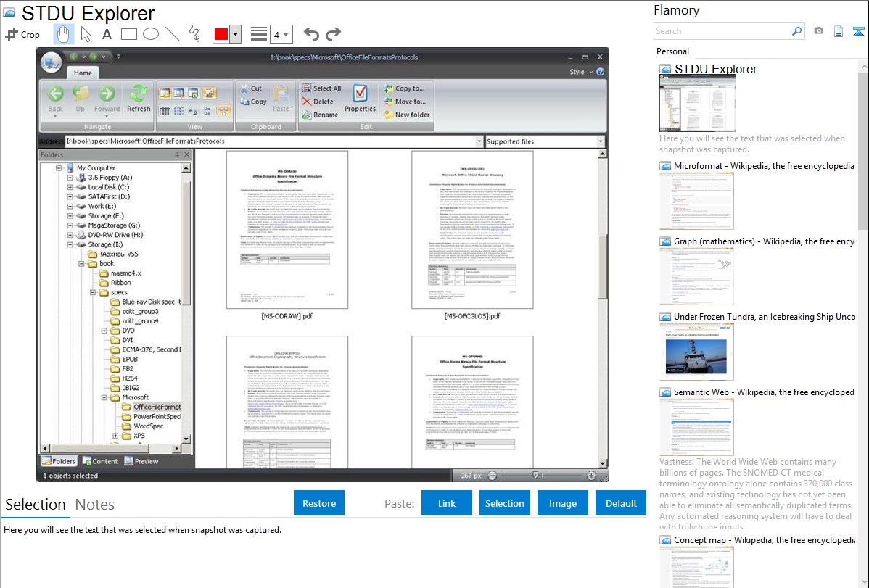
Task: Redo the last annotation
Action: tap(333, 34)
